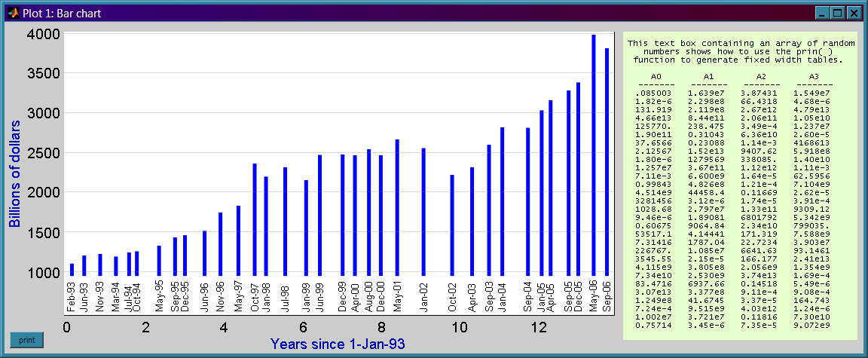Click the value .085003 in the table
This screenshot has width=868, height=358.
653,93
